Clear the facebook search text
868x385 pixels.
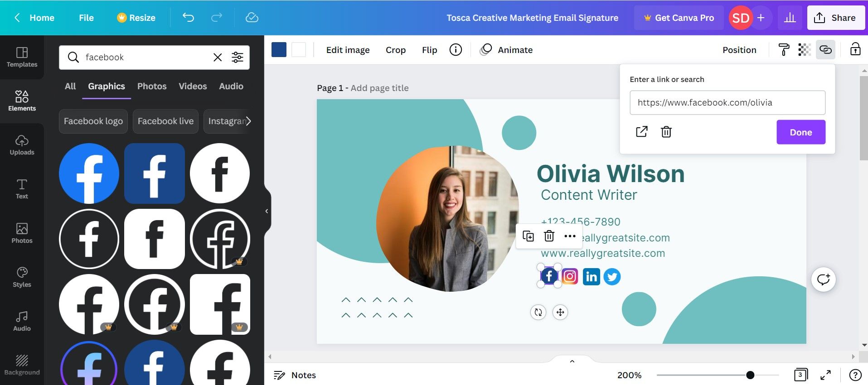click(x=218, y=57)
